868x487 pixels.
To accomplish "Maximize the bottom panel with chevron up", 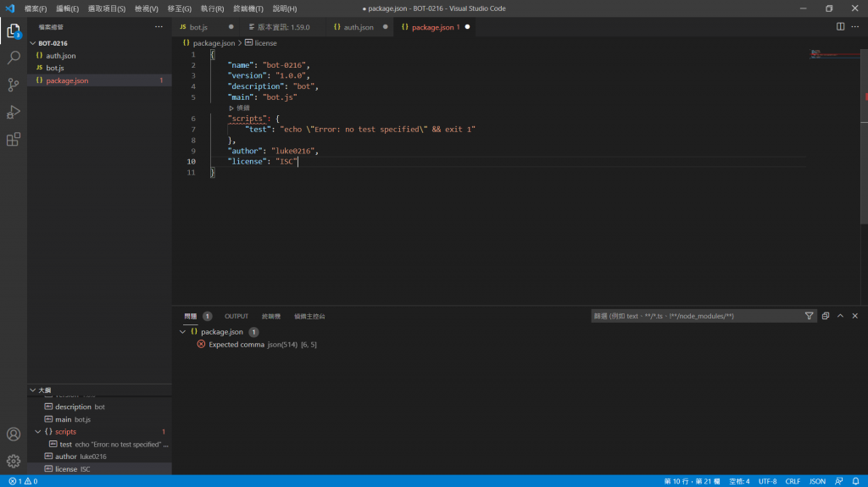I will pos(840,316).
